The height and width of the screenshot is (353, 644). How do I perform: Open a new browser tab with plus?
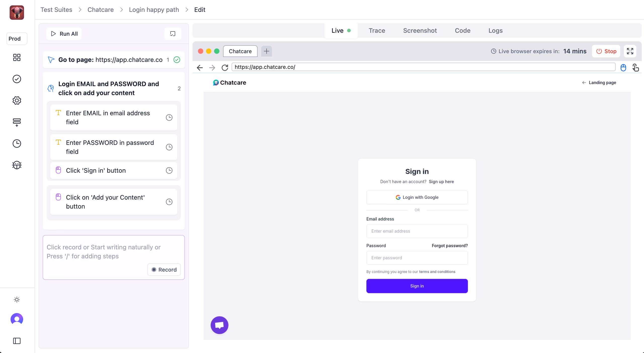click(266, 51)
